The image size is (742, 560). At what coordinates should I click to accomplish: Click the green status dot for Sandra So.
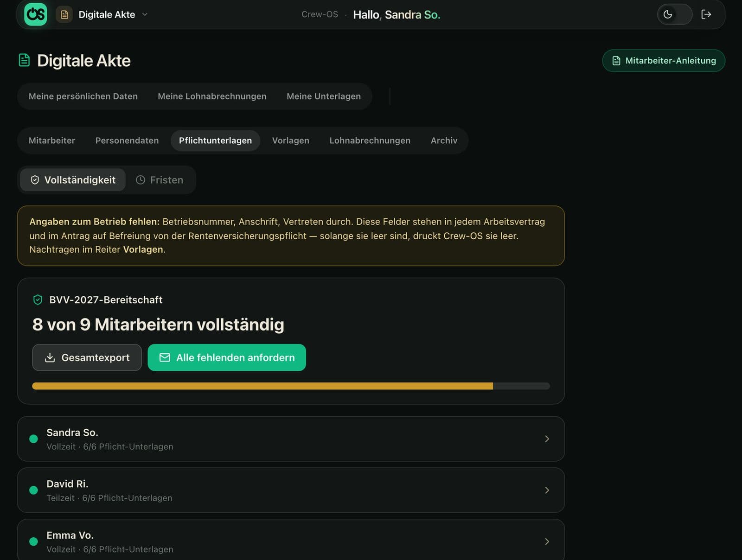coord(33,439)
